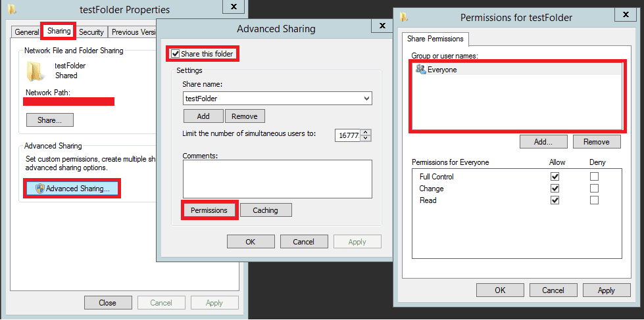Viewport: 644px width, 320px height.
Task: Click Add... to add a group or user
Action: (x=543, y=141)
